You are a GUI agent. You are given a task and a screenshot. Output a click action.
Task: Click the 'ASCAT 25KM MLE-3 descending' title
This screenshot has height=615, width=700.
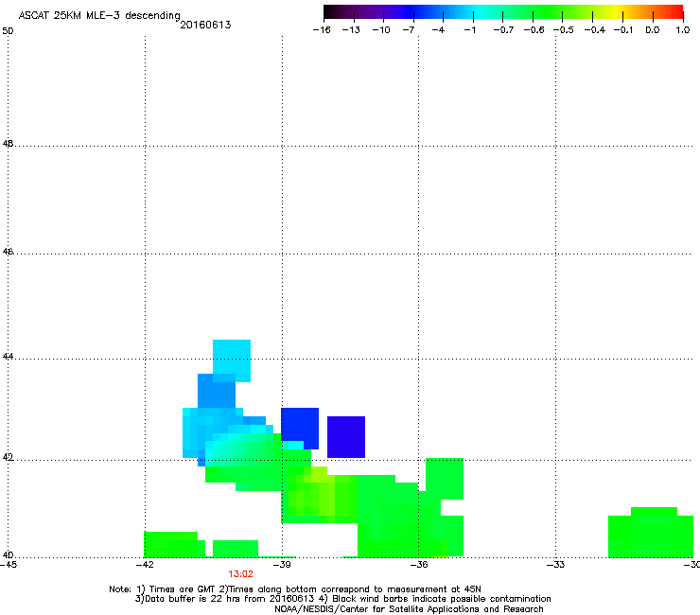click(x=99, y=16)
